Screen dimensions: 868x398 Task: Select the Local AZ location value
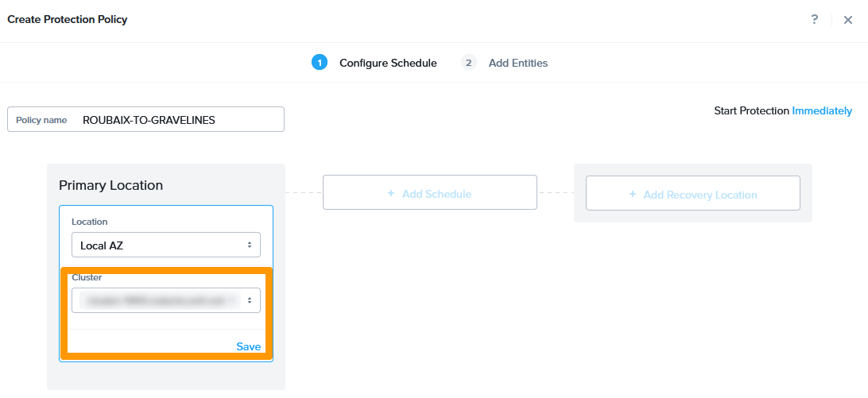102,245
